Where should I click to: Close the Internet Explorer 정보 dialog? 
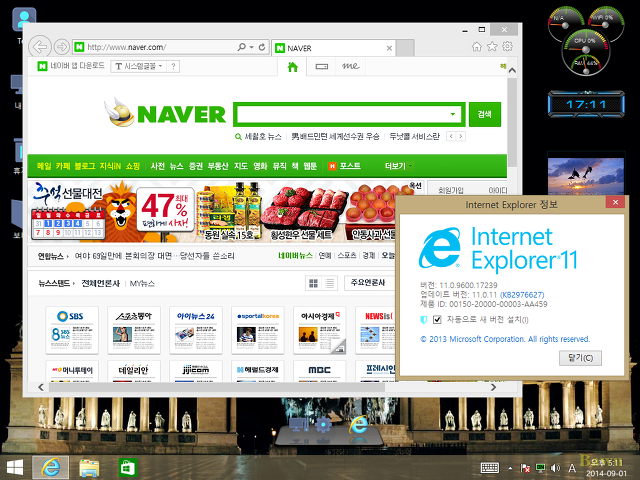tap(615, 202)
